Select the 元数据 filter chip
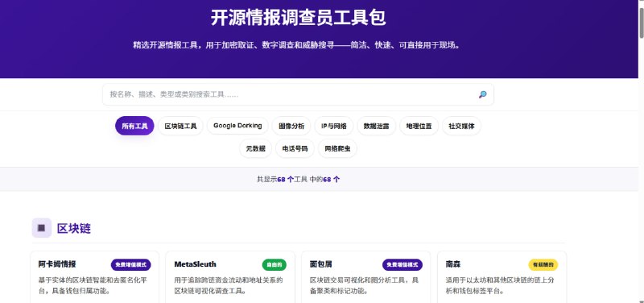Viewport: 644px width, 303px height. pos(255,148)
